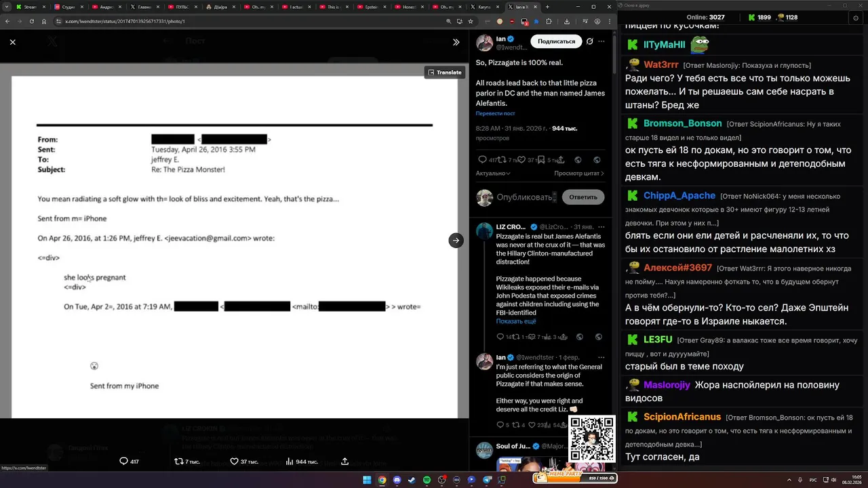Like Ian's post with the heart icon
868x488 pixels.
coord(522,160)
